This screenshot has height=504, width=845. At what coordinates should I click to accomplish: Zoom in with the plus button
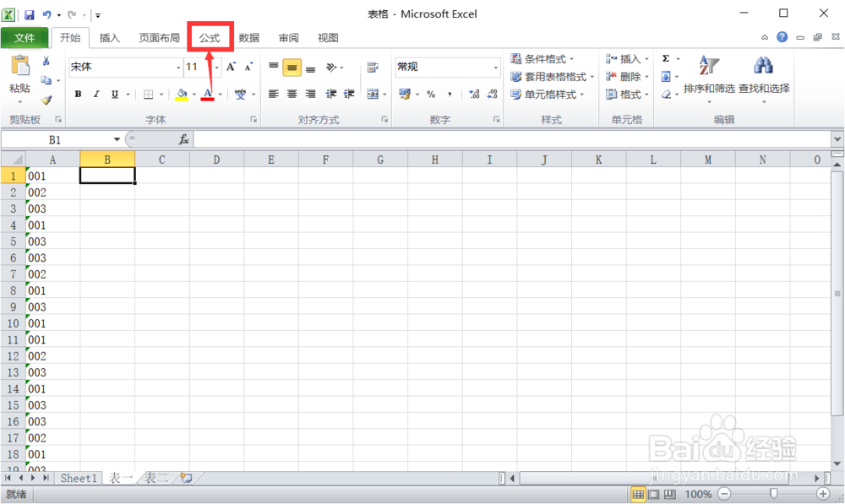coord(823,494)
